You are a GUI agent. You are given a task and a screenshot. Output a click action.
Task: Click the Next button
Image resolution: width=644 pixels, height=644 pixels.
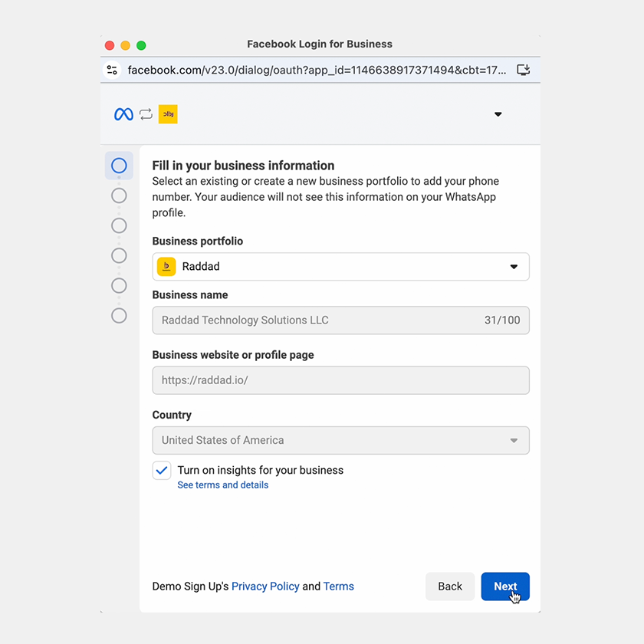point(505,586)
